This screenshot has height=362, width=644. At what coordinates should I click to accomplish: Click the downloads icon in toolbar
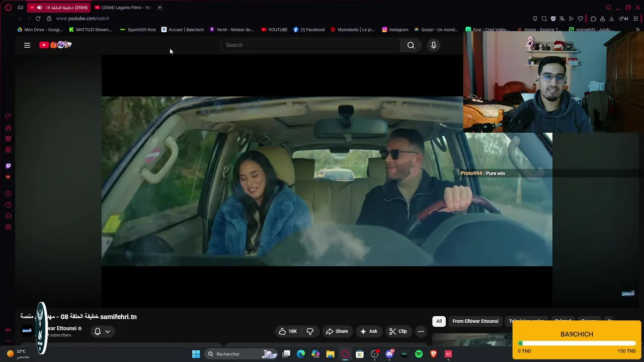click(x=611, y=19)
